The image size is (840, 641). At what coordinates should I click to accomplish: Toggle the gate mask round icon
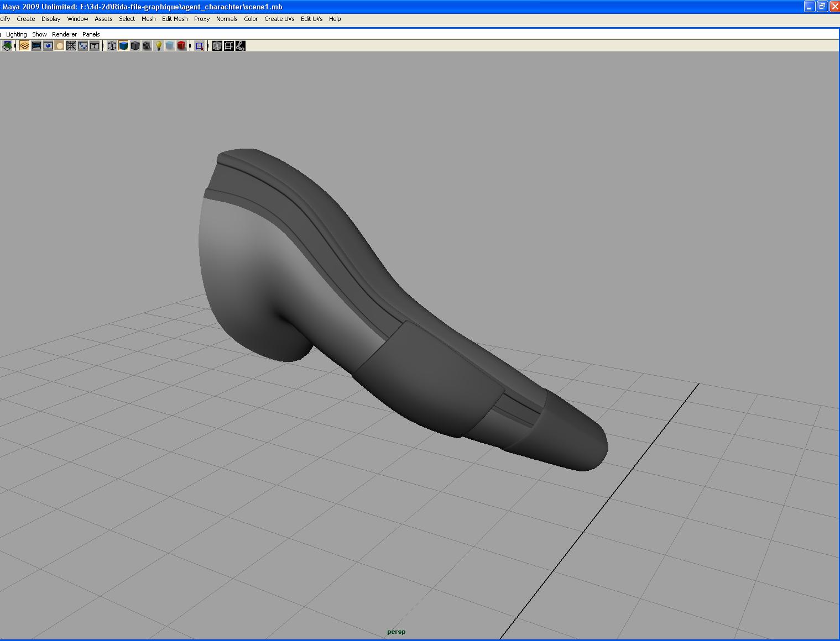click(x=60, y=46)
